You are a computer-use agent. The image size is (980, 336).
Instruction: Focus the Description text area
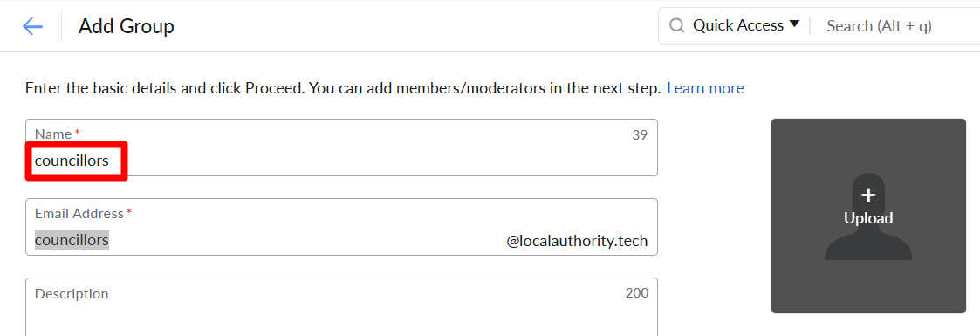pyautogui.click(x=341, y=306)
